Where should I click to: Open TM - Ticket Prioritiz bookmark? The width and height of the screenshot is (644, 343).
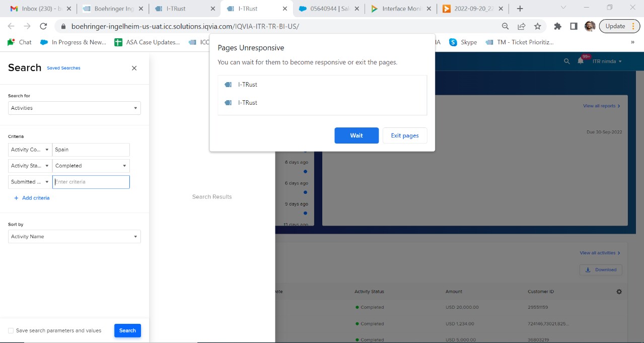[520, 42]
